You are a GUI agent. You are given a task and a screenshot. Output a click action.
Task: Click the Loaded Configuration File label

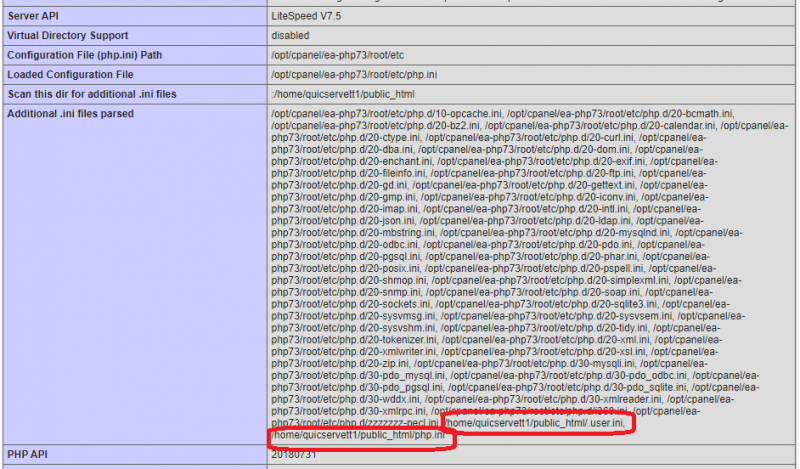70,75
